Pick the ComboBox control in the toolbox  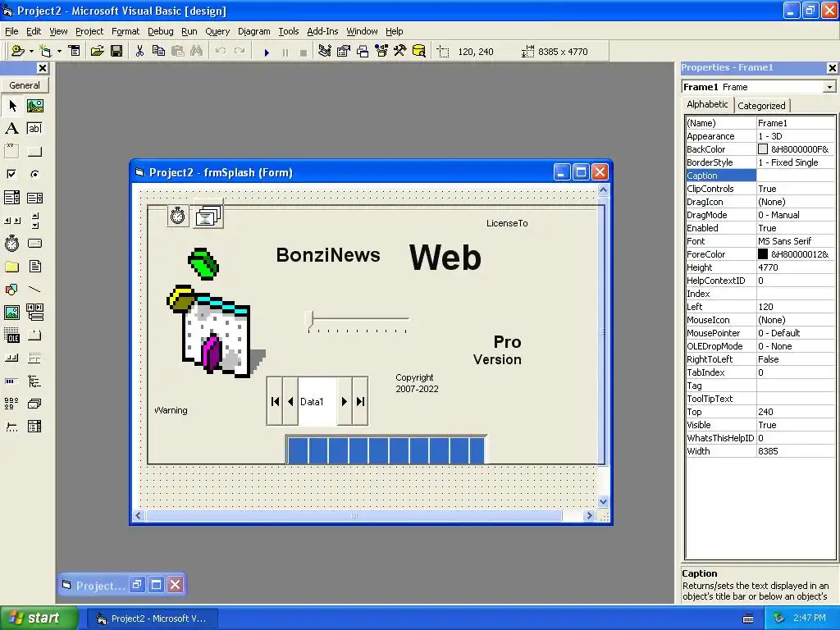click(12, 198)
